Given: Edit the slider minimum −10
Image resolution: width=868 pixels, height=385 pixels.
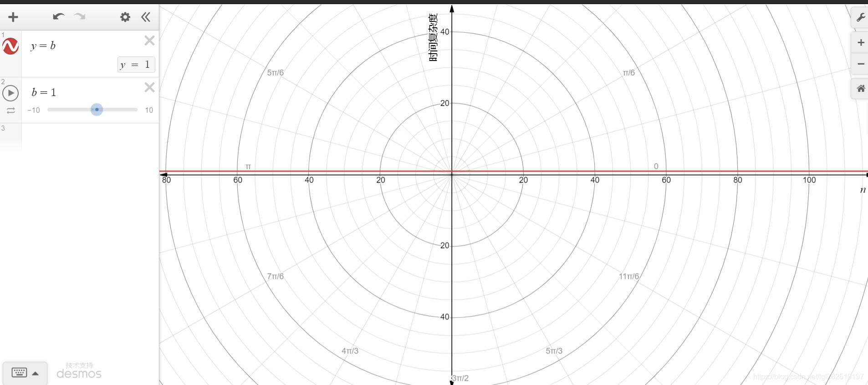Looking at the screenshot, I should pos(34,110).
